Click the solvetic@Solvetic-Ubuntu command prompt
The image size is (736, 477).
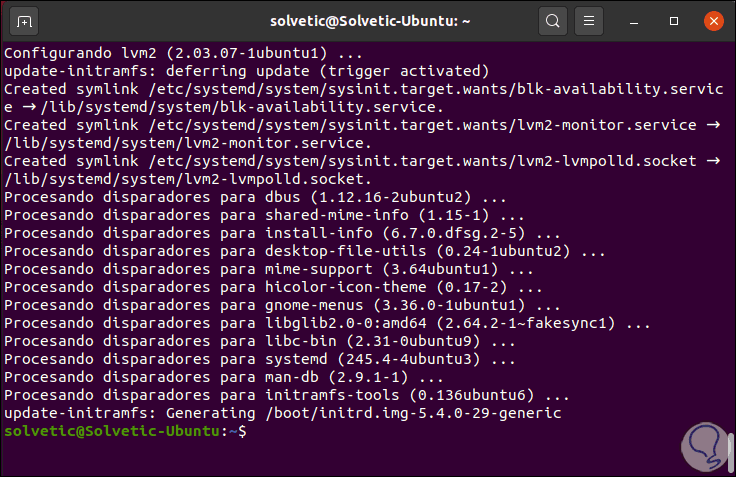[x=125, y=431]
